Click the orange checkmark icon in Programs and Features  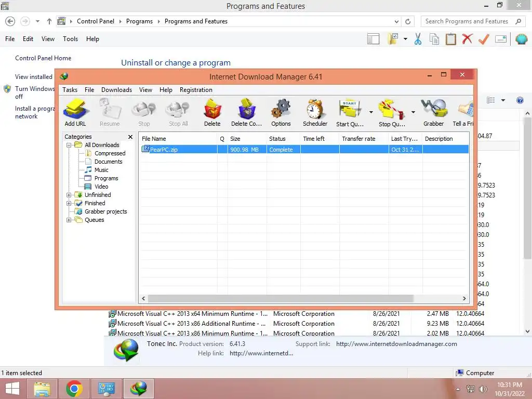pos(484,39)
